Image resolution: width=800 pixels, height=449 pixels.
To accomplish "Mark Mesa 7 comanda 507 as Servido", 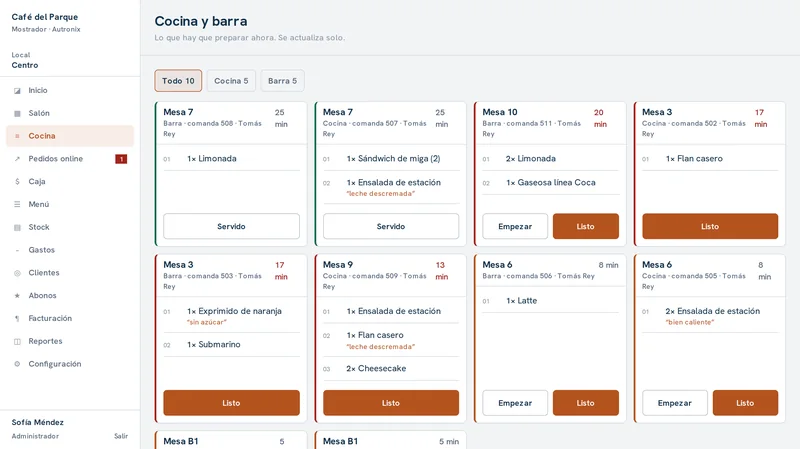I will pyautogui.click(x=391, y=226).
